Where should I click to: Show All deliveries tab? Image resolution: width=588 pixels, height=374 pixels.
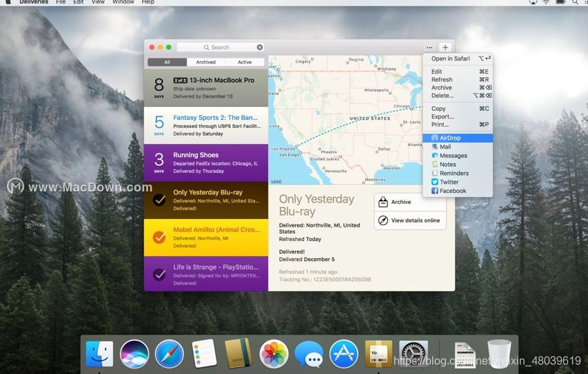168,62
